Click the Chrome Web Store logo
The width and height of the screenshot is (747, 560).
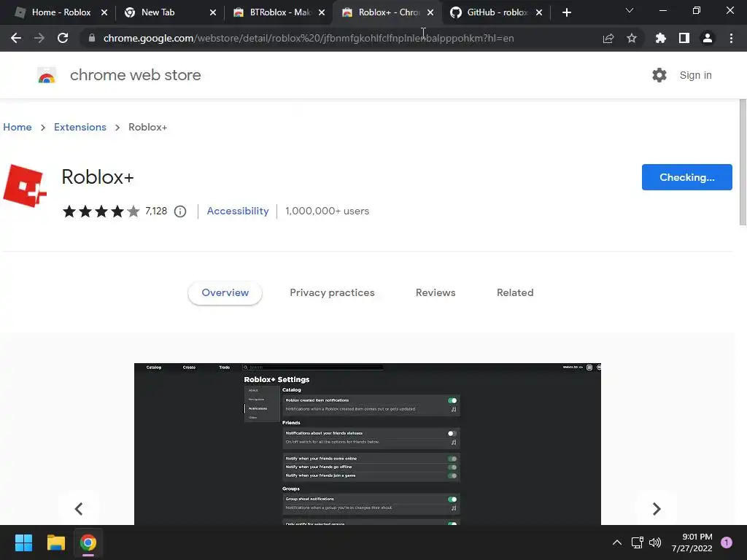47,75
